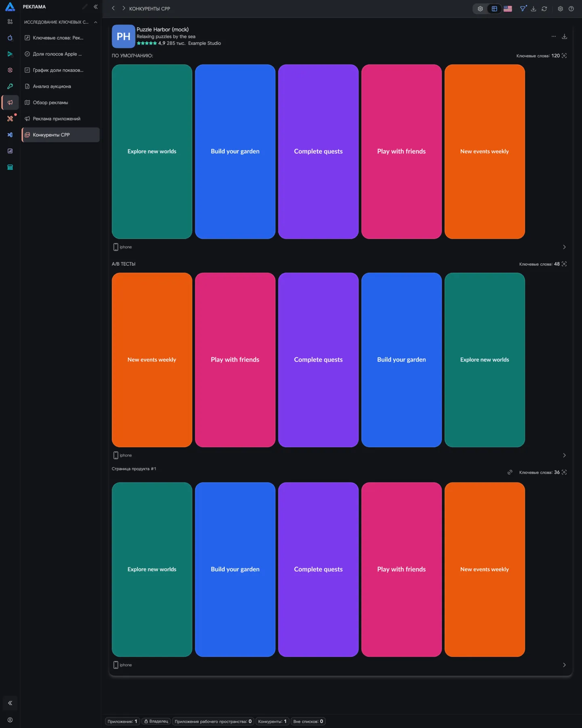Screen dimensions: 582x728
Task: Open the Puzzle Harbor PH app icon
Action: click(123, 36)
